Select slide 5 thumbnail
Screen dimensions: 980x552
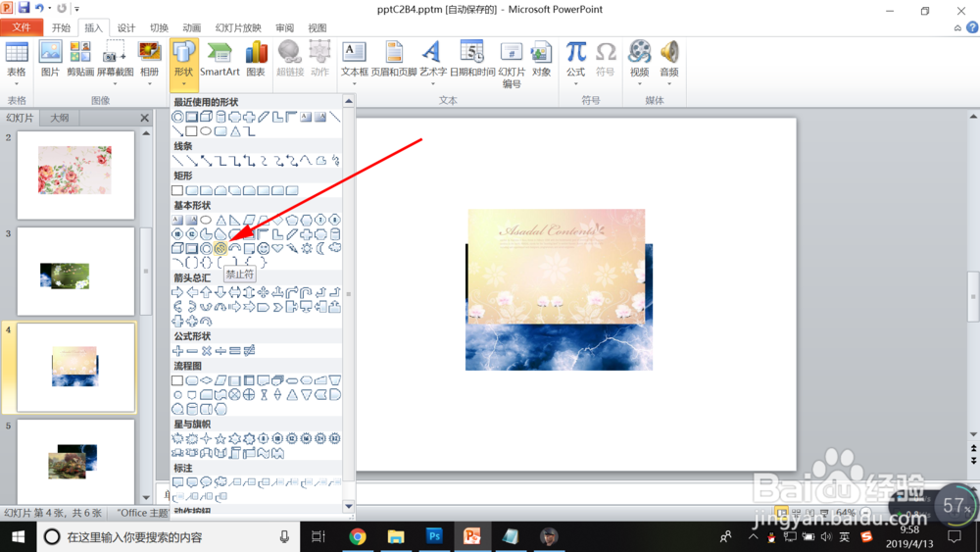pyautogui.click(x=75, y=460)
